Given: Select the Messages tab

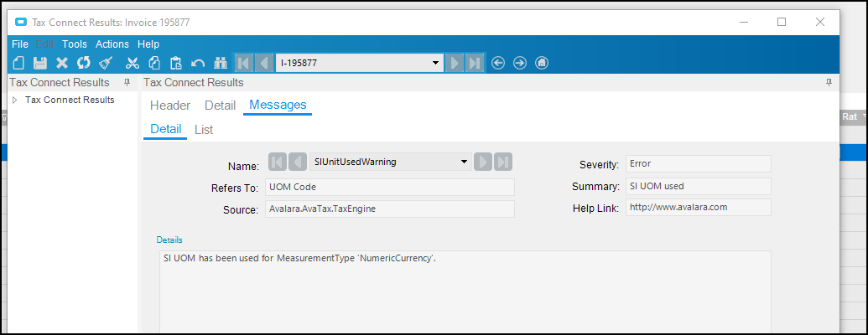Looking at the screenshot, I should coord(278,105).
